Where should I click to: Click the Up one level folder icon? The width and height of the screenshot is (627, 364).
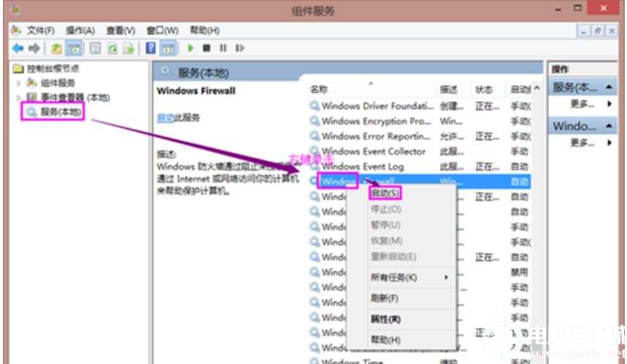pos(56,48)
